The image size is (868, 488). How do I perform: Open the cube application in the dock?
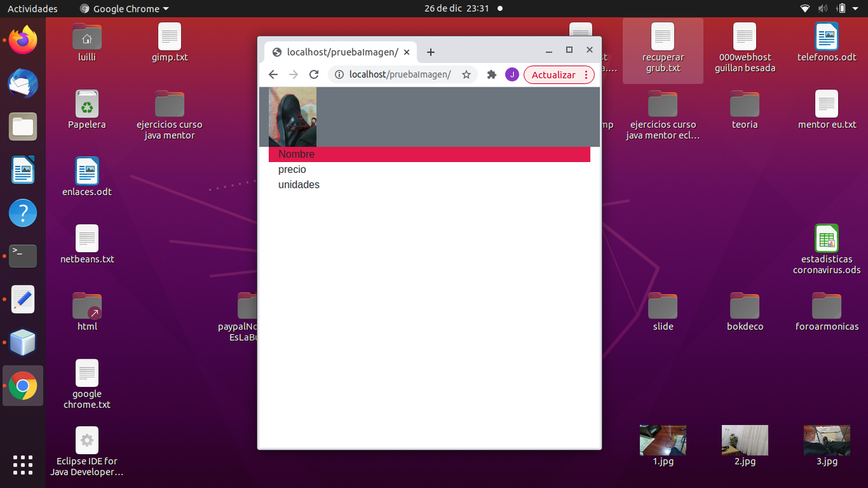22,343
